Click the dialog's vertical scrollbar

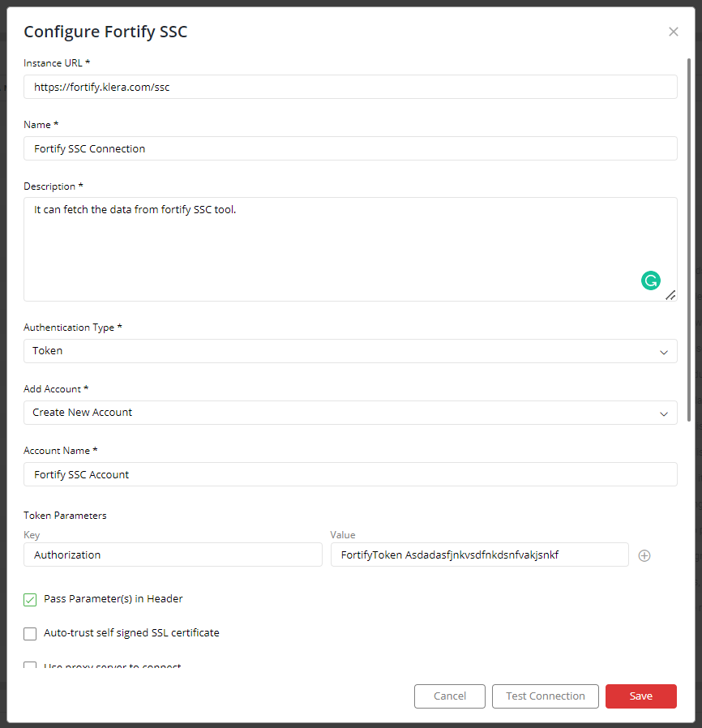pos(688,240)
